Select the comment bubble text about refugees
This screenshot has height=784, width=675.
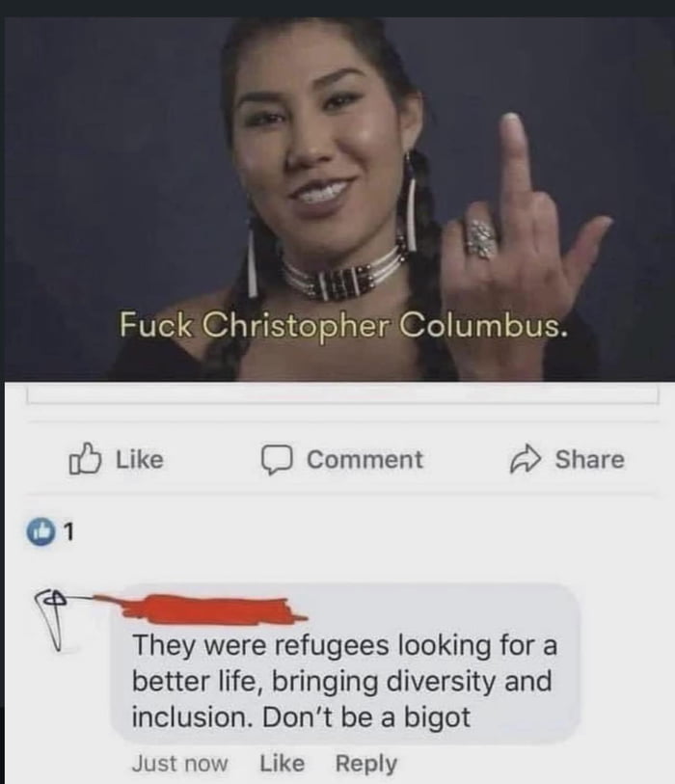pyautogui.click(x=344, y=682)
